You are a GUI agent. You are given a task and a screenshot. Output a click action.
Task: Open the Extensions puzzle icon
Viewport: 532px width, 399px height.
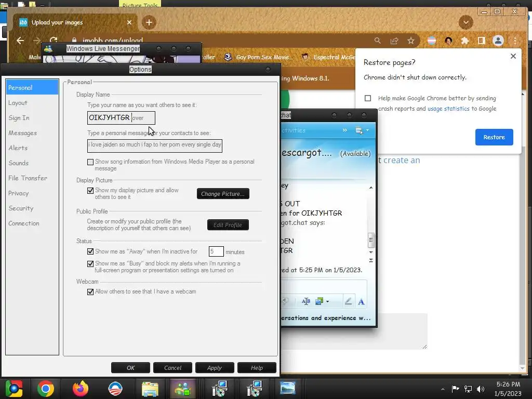(x=465, y=41)
